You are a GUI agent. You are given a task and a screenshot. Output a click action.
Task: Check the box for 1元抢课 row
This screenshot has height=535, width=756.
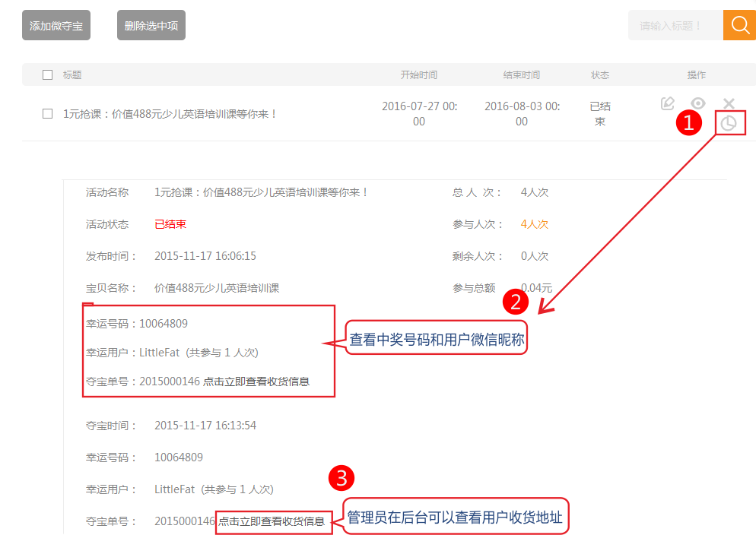pyautogui.click(x=47, y=113)
